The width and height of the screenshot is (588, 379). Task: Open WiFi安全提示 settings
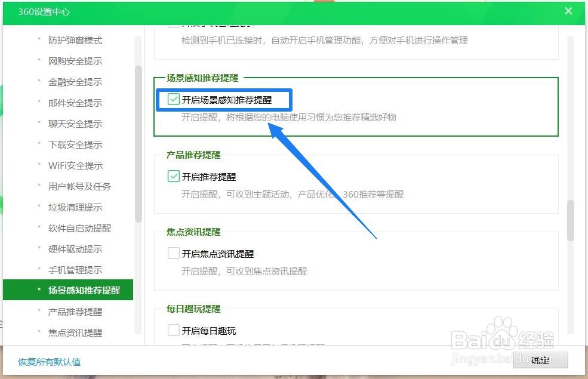coord(75,165)
